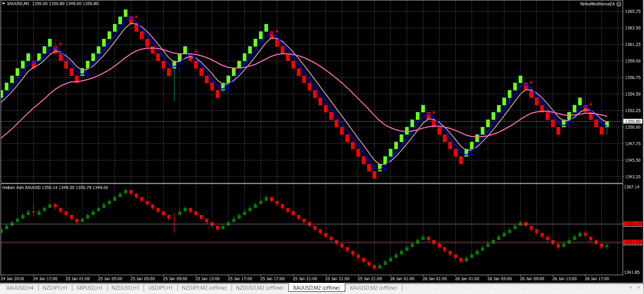The height and width of the screenshot is (294, 644).
Task: Click the 1359.00 price scale label
Action: coord(633,61)
